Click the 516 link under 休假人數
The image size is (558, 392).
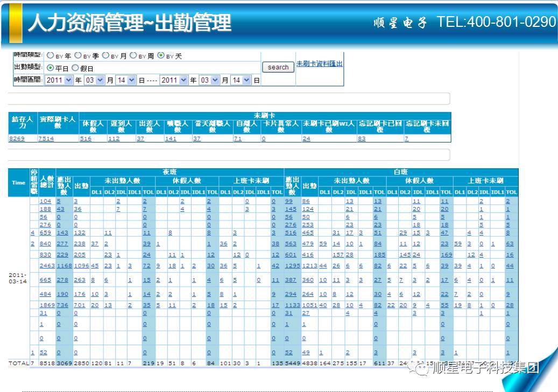click(x=86, y=139)
